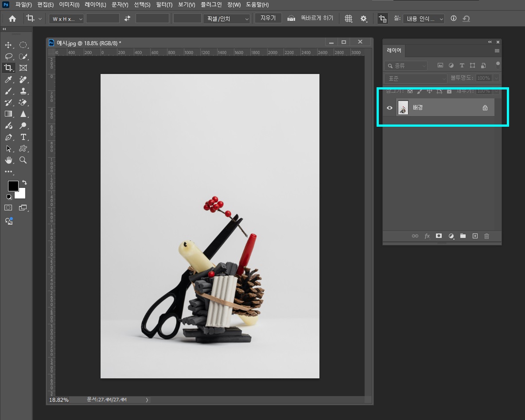This screenshot has height=420, width=525.
Task: Toggle pixel layer filter in Layers panel
Action: point(440,65)
